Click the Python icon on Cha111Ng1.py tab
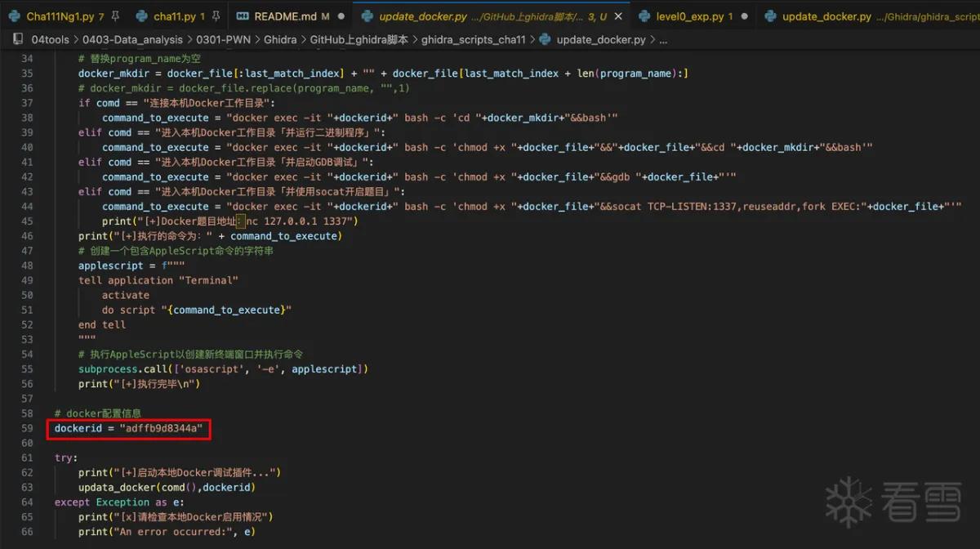The image size is (980, 549). pos(15,16)
